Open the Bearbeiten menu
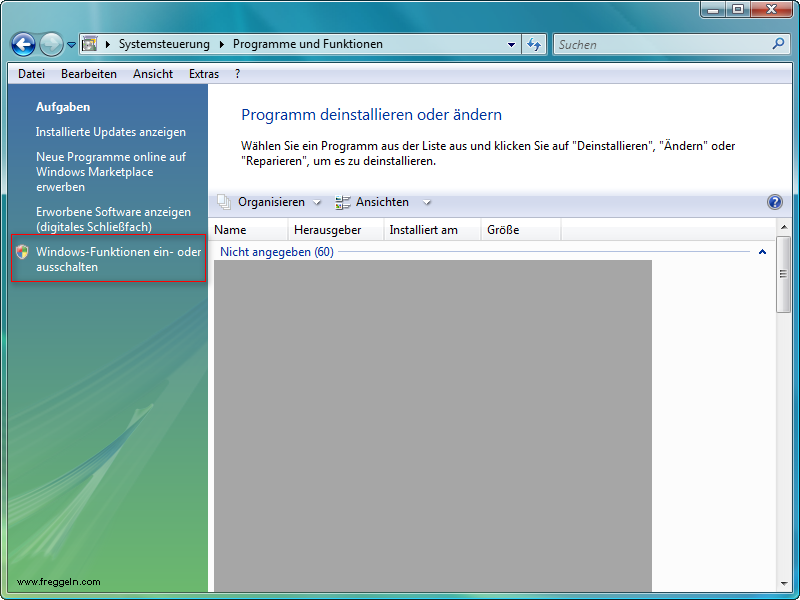 click(x=89, y=74)
